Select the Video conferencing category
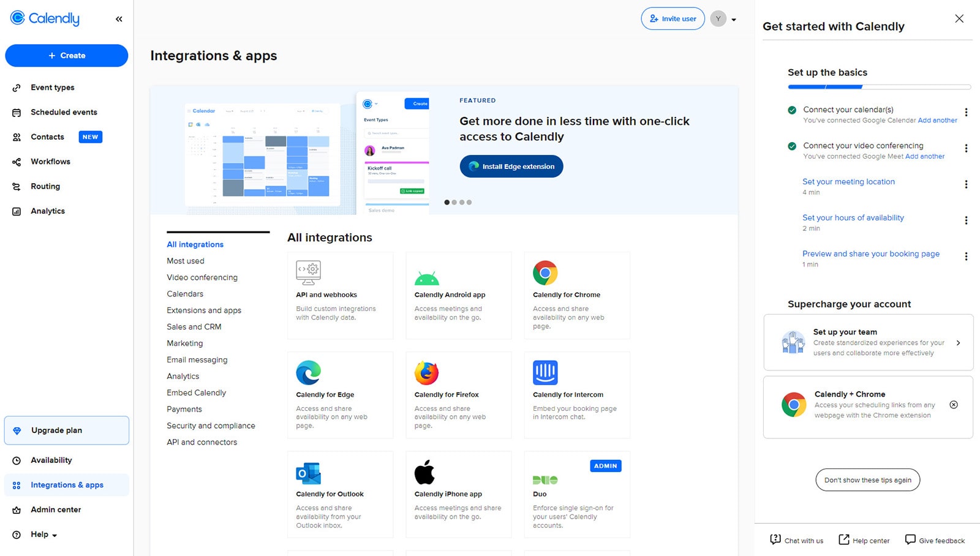Viewport: 980px width, 556px height. [202, 277]
